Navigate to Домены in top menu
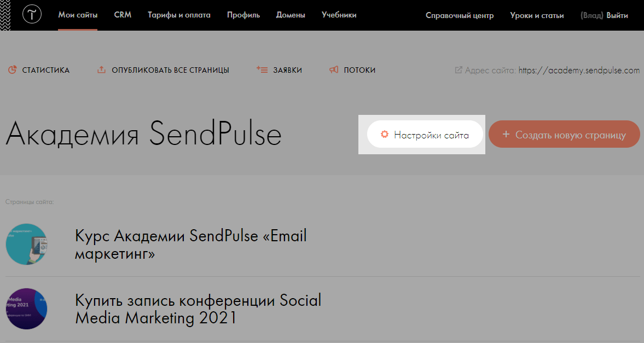Screen dimensions: 644x343 pos(291,15)
